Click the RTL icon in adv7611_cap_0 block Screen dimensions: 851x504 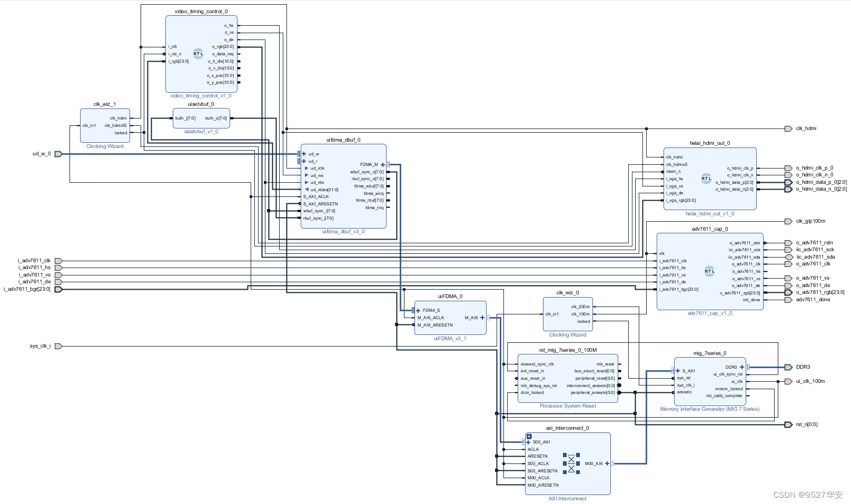click(709, 271)
